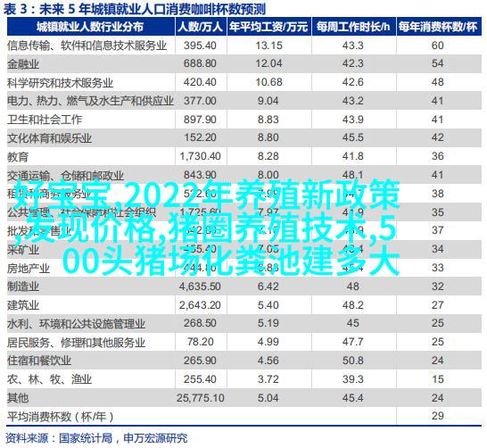Click the 制造业 headcount value 4,635.50
Image resolution: width=487 pixels, height=448 pixels.
pos(200,286)
